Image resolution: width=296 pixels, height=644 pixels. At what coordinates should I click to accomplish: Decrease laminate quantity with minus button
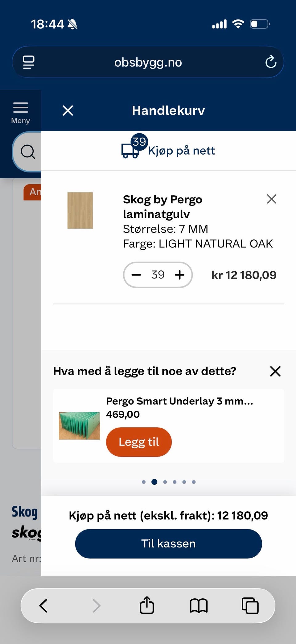136,275
